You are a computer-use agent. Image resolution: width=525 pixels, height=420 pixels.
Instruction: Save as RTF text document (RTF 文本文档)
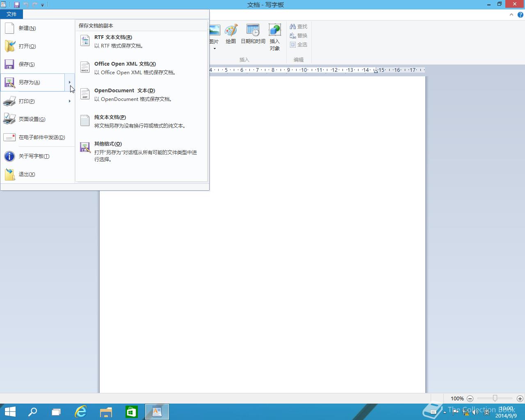(x=142, y=41)
